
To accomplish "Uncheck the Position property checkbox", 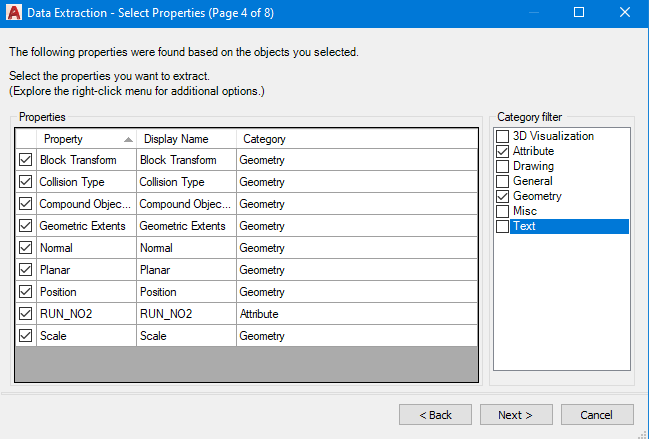I will 26,292.
